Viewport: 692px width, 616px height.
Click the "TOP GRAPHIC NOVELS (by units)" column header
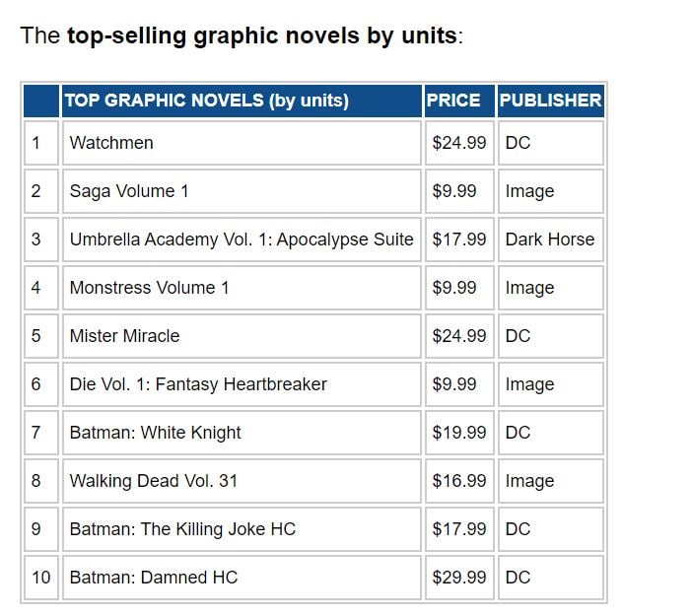pyautogui.click(x=206, y=101)
